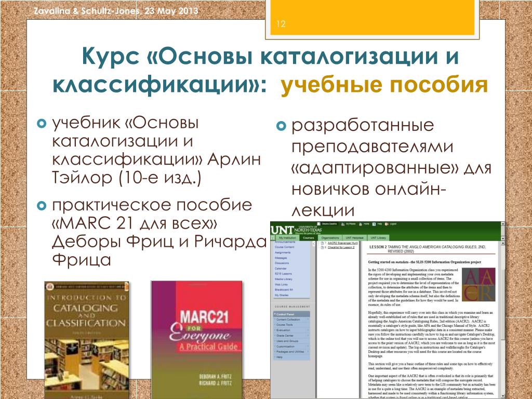Click the slide number 12

281,24
